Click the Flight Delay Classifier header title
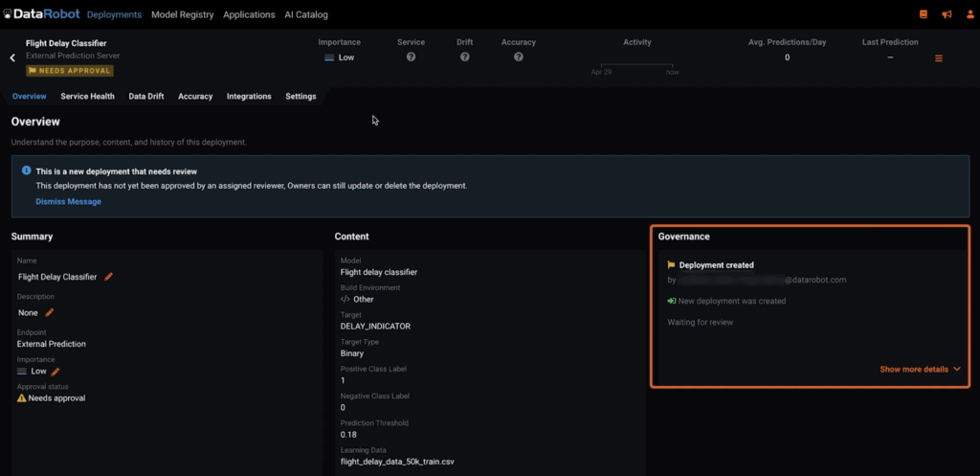980x476 pixels. 66,44
